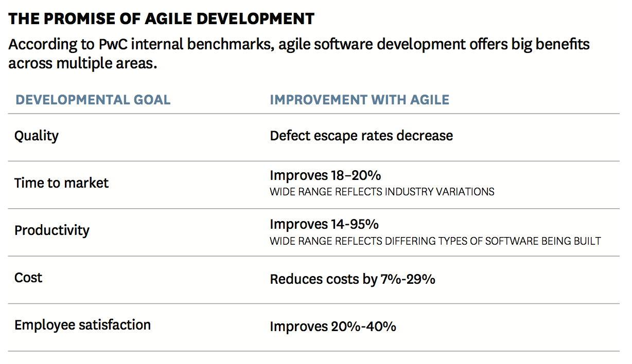Select the "Productivity" row label

click(x=51, y=230)
